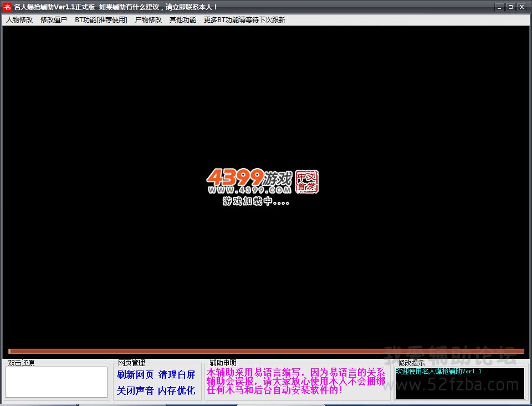
Task: Open the 修改僵尸 menu
Action: (54, 20)
